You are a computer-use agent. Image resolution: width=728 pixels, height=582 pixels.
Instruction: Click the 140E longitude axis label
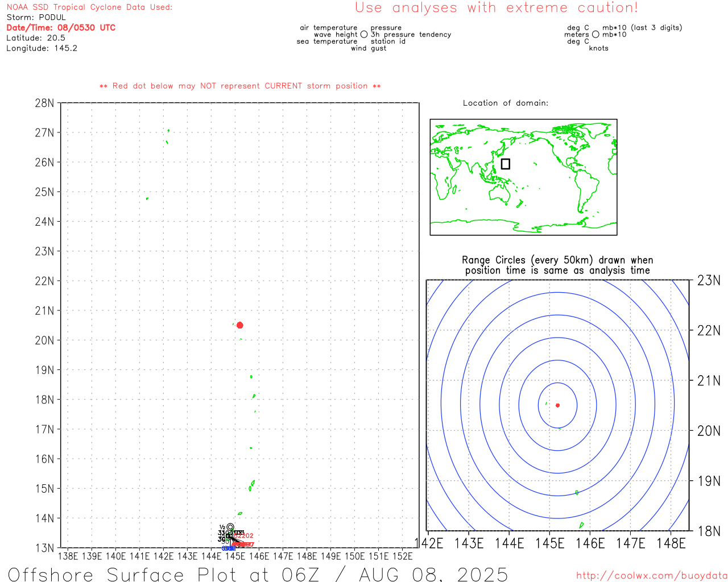tap(116, 556)
